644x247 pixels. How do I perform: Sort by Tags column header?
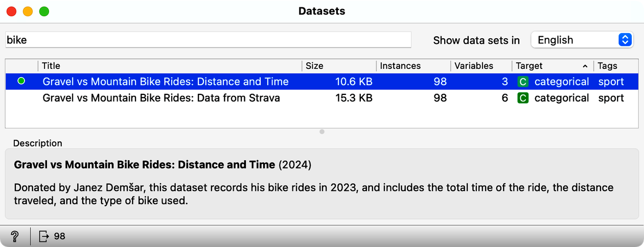[x=616, y=66]
